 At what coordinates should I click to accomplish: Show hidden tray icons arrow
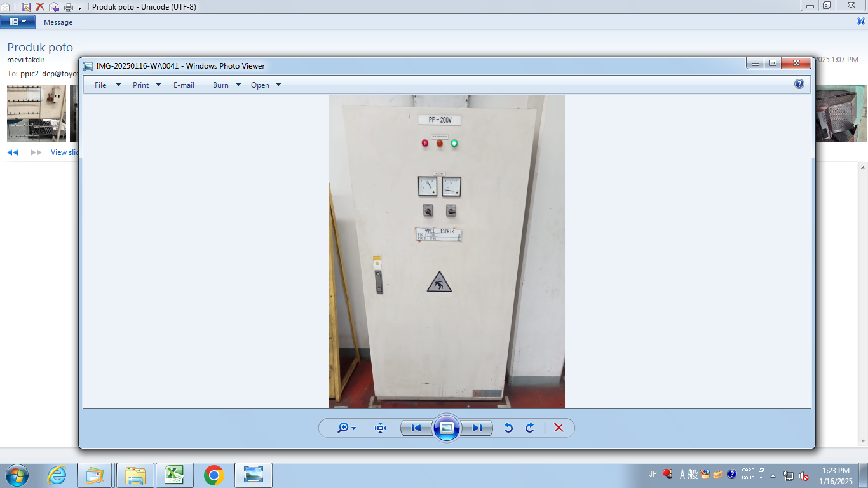pyautogui.click(x=773, y=475)
